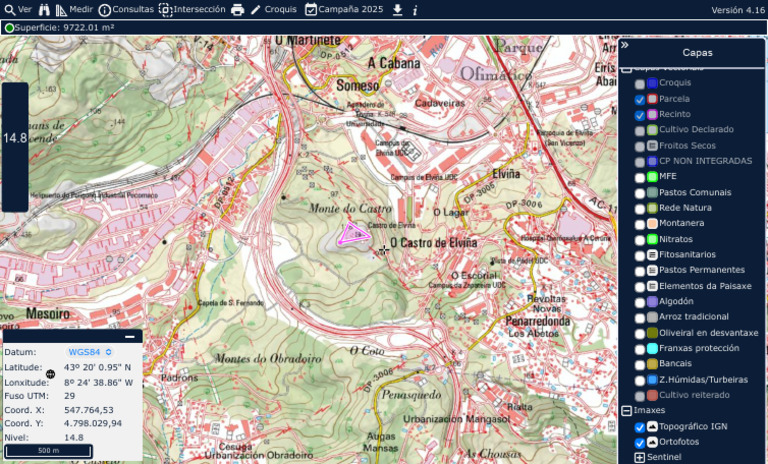This screenshot has width=768, height=464.
Task: Uncheck the Recinto layer
Action: tap(640, 116)
